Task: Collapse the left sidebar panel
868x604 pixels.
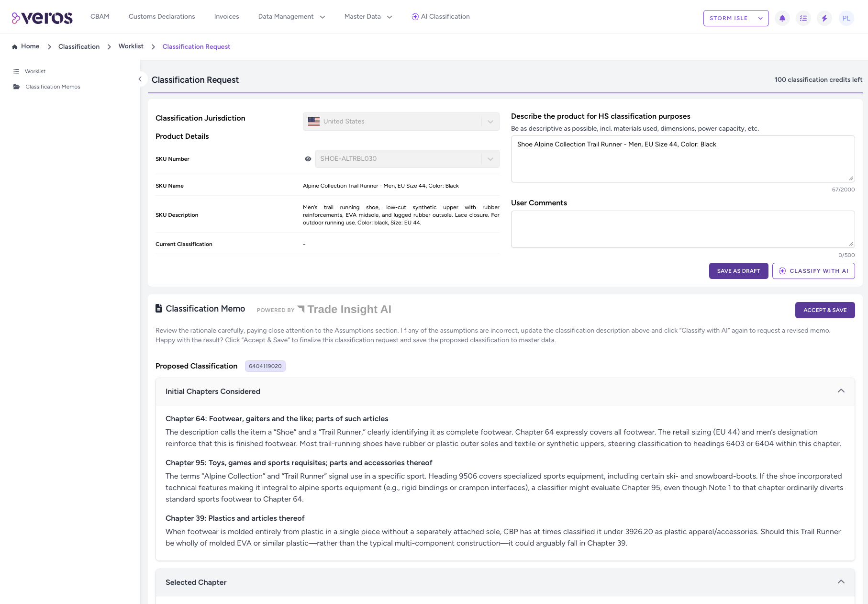Action: [140, 79]
